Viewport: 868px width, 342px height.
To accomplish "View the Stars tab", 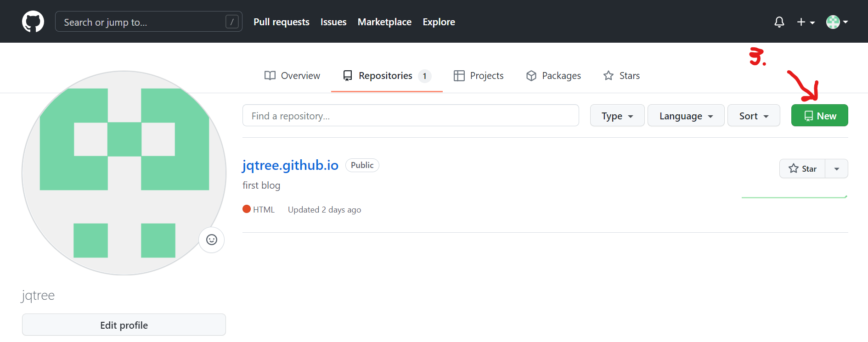I will click(621, 76).
